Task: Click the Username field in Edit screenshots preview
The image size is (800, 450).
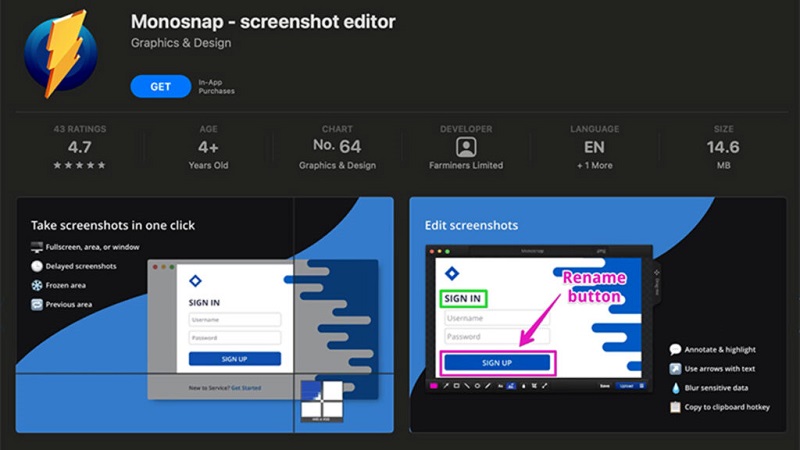Action: (x=497, y=318)
